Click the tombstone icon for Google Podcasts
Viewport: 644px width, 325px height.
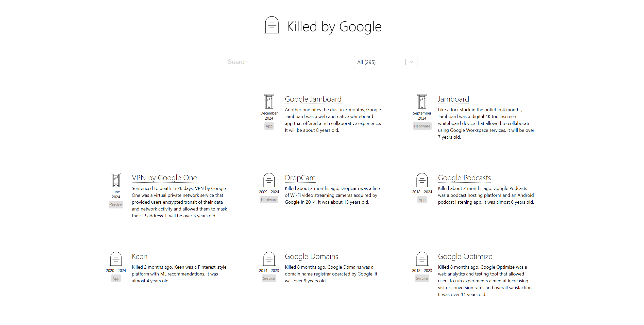pyautogui.click(x=422, y=180)
